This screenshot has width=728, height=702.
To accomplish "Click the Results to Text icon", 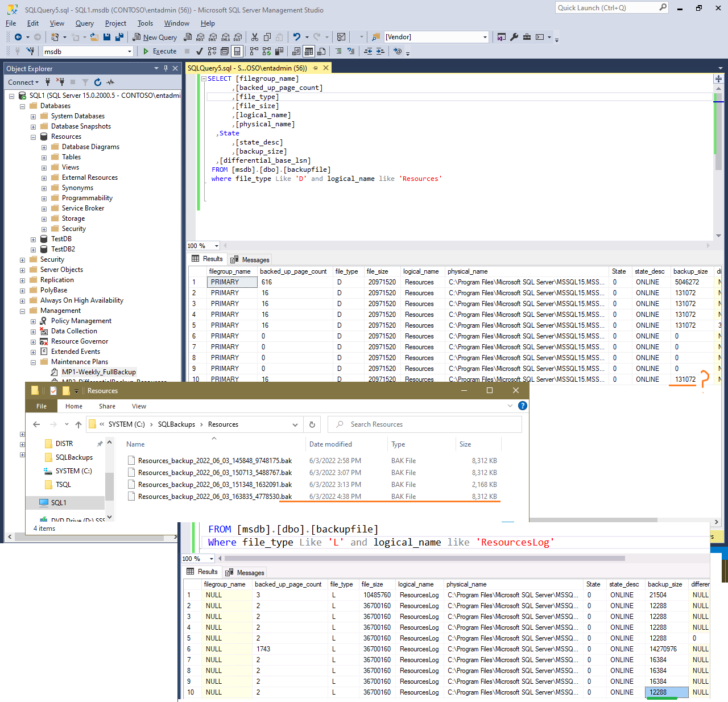I will (296, 51).
